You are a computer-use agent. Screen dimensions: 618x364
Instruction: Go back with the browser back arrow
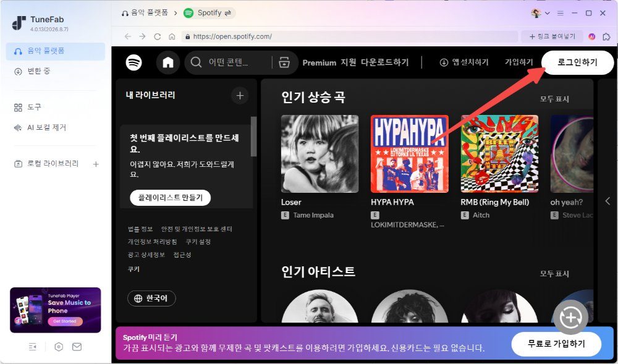point(128,36)
